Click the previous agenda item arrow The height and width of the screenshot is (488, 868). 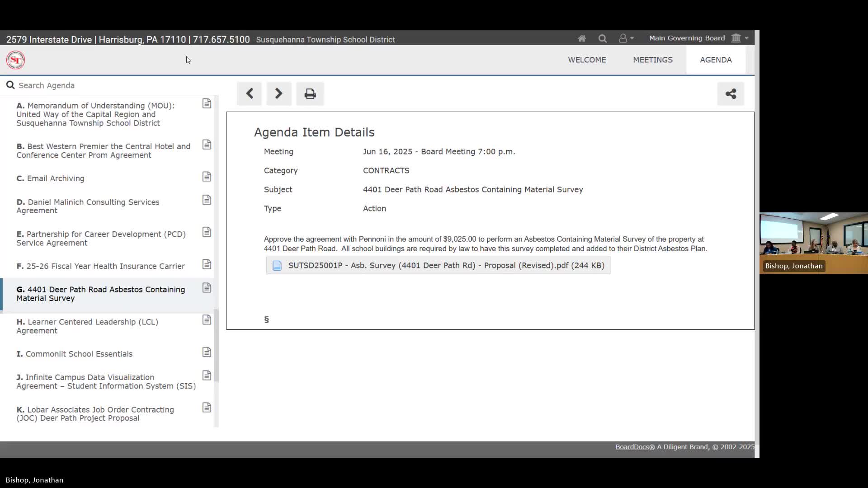tap(250, 94)
